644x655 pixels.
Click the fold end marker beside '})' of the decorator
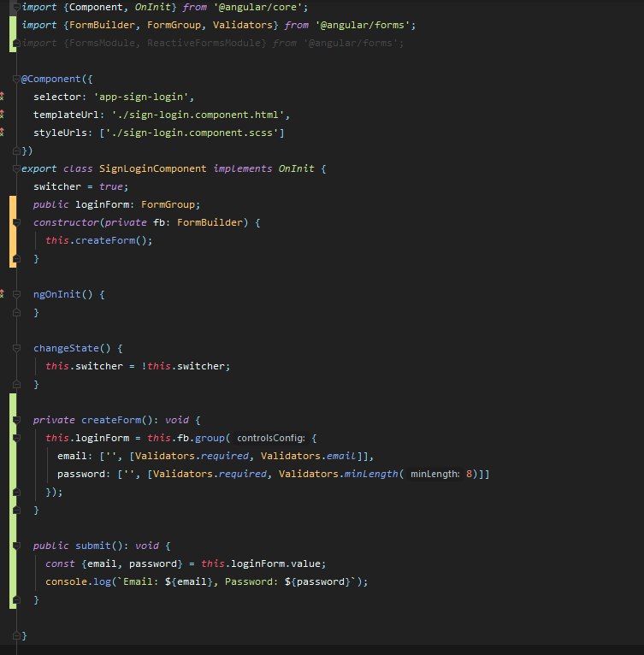coord(17,150)
